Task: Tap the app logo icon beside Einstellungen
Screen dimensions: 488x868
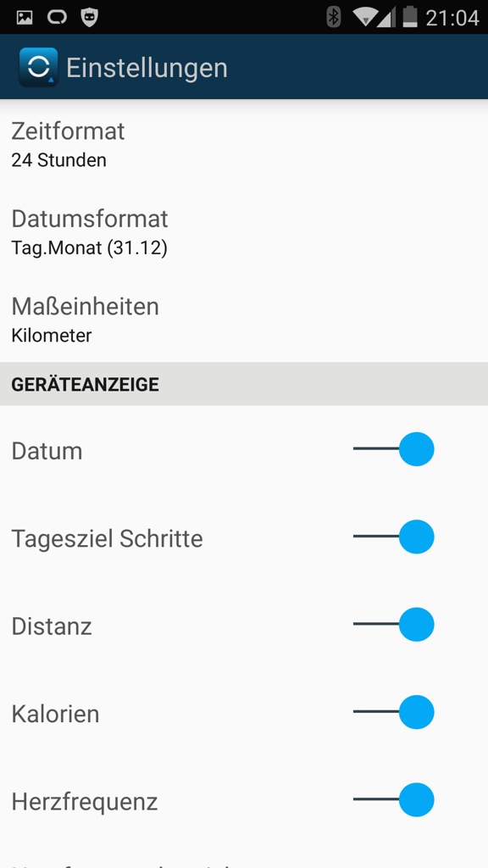Action: point(38,67)
